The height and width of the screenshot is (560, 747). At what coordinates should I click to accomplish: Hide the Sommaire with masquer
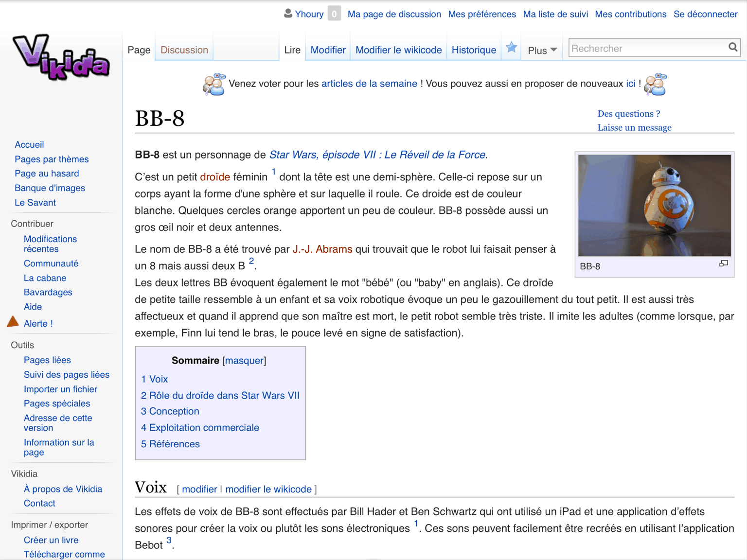244,361
